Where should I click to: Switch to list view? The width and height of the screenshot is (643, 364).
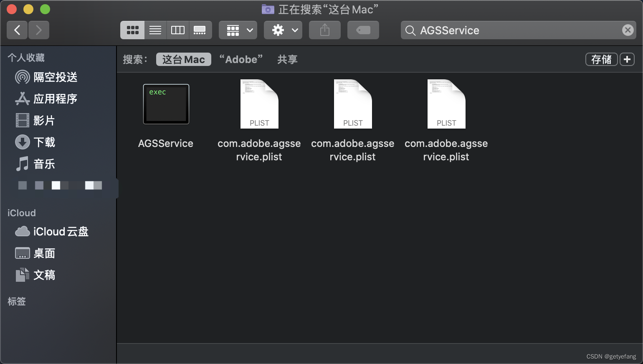(155, 30)
